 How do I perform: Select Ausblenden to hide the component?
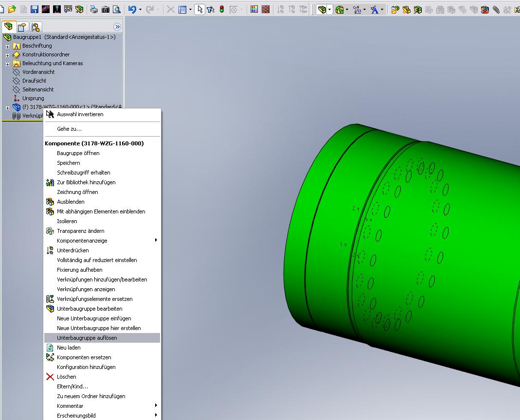coord(71,202)
